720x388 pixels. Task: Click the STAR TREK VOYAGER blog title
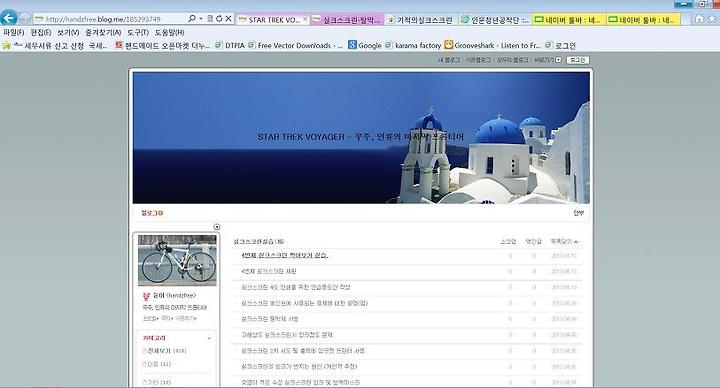point(360,137)
